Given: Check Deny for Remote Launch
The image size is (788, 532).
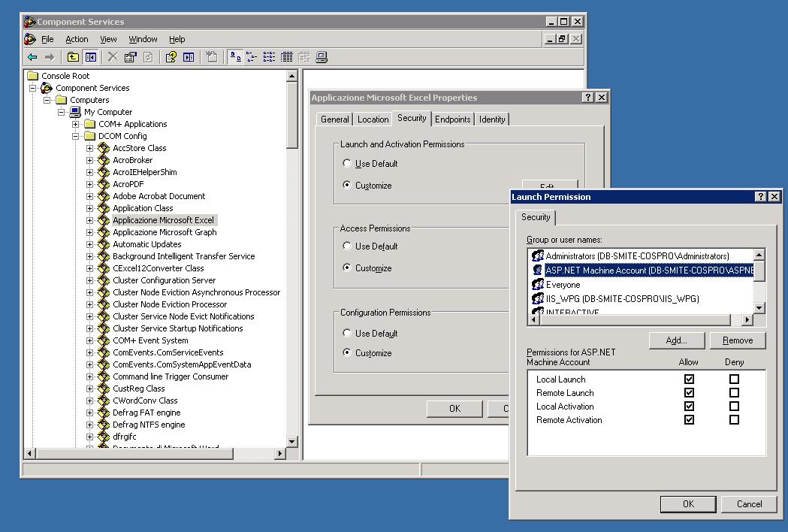Looking at the screenshot, I should click(x=734, y=393).
